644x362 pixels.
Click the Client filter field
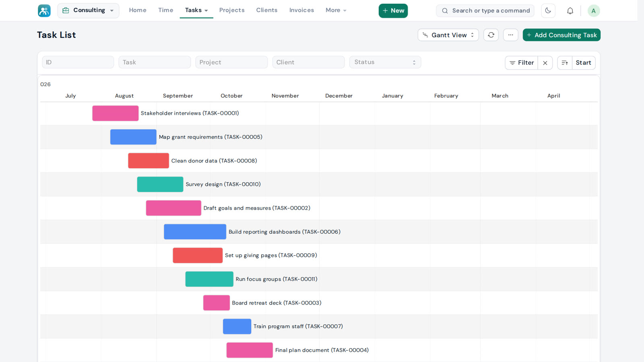tap(308, 62)
